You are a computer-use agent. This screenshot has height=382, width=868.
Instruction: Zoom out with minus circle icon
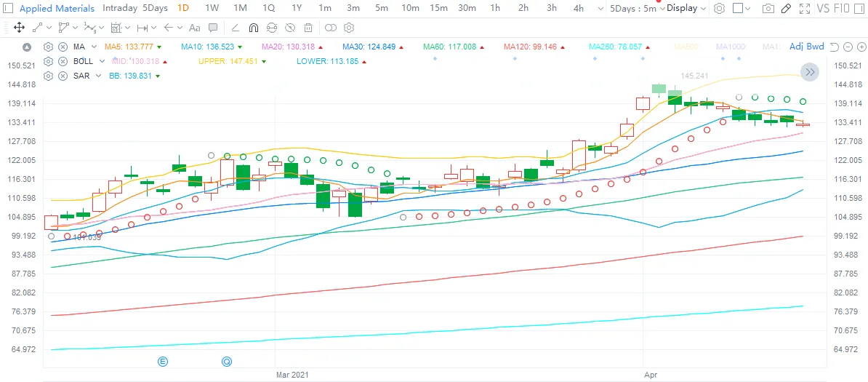pyautogui.click(x=848, y=47)
